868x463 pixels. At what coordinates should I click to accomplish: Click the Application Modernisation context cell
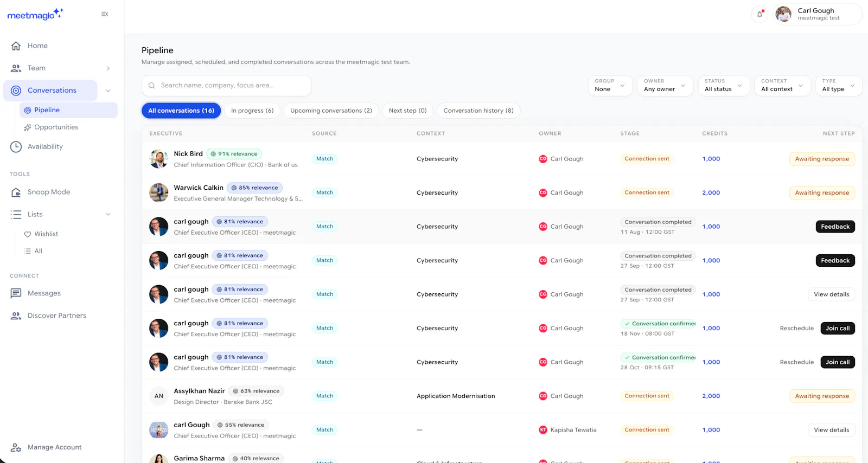456,396
